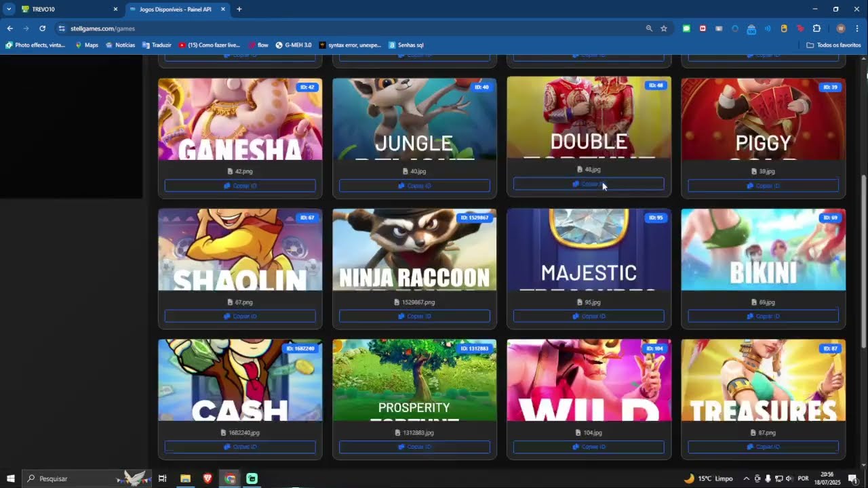Image resolution: width=868 pixels, height=488 pixels.
Task: Open the Windows Start menu
Action: click(x=11, y=479)
